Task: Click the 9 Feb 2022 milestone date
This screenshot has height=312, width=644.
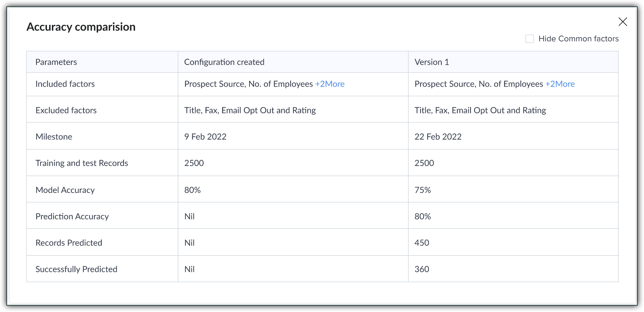Action: coord(205,137)
